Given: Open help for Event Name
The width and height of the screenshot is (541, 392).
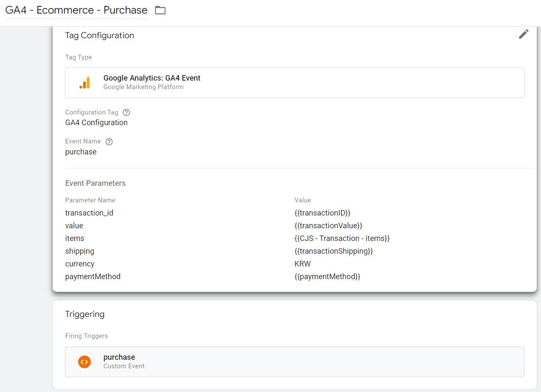Looking at the screenshot, I should click(109, 142).
